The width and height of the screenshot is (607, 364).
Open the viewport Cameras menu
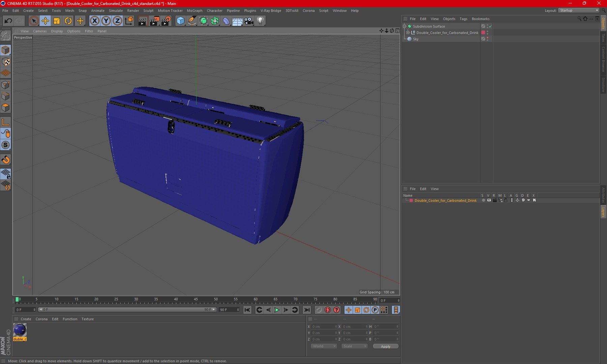[40, 31]
